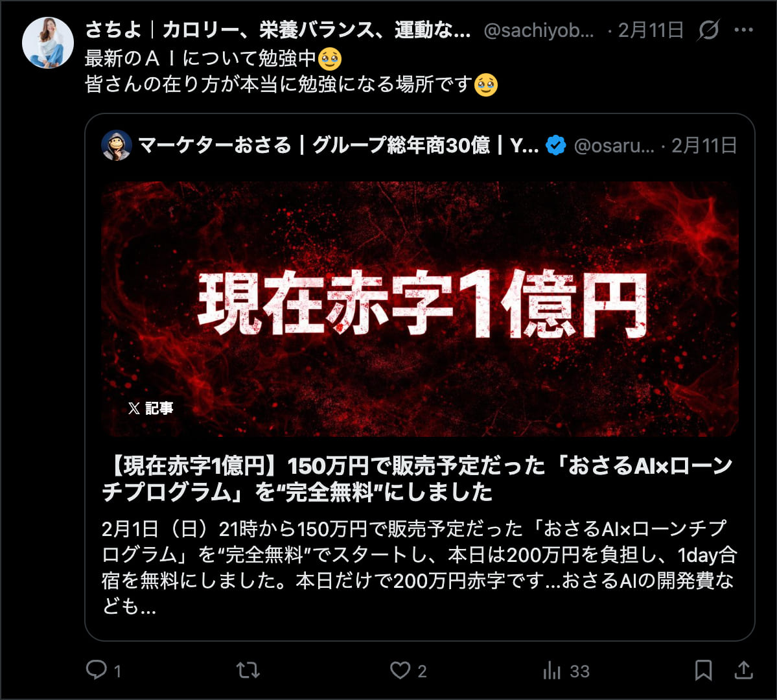
Task: Open article preview text 2月1日（日）21時から
Action: [x=419, y=567]
